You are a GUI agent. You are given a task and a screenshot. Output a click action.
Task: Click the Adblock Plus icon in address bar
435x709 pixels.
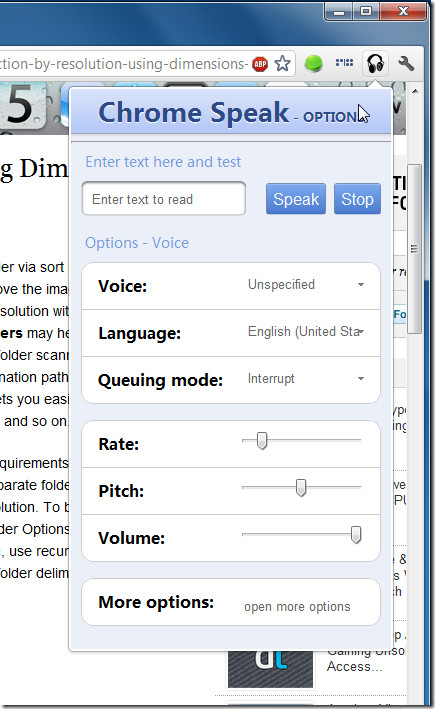(x=260, y=64)
